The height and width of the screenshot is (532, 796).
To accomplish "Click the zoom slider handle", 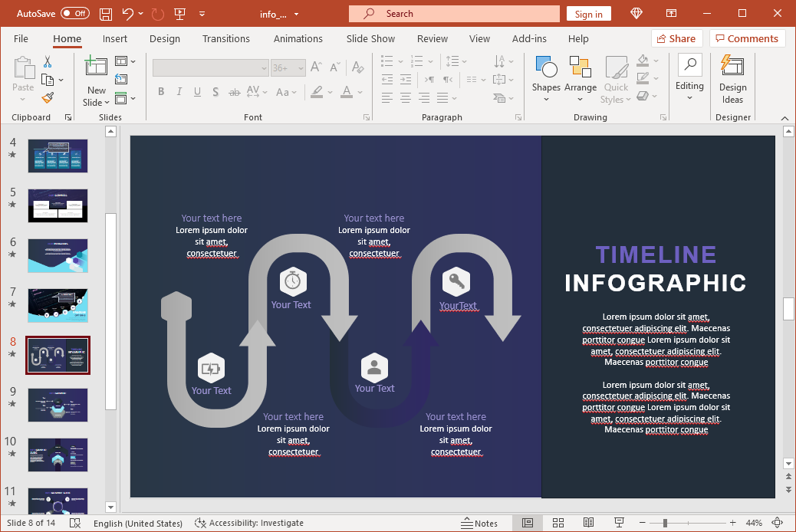I will pos(665,523).
